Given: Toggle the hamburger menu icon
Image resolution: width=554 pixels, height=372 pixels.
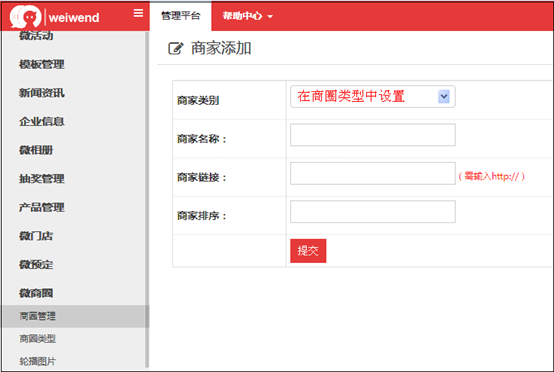Looking at the screenshot, I should [138, 13].
